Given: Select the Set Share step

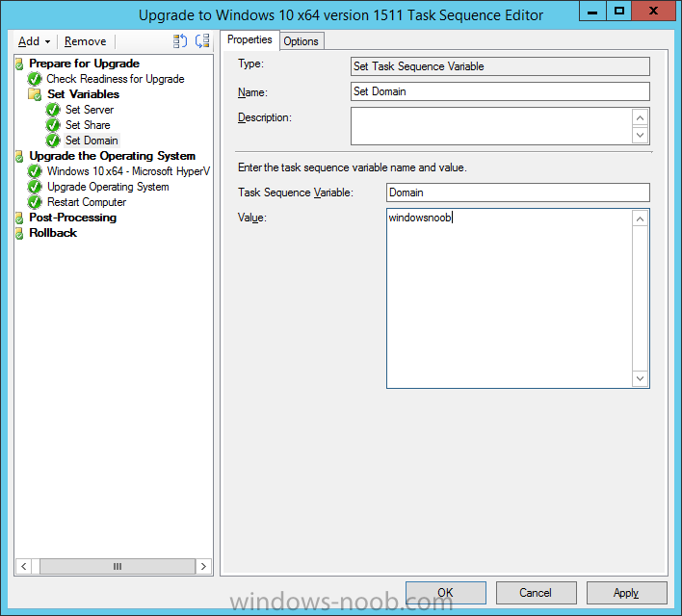Looking at the screenshot, I should pyautogui.click(x=88, y=125).
